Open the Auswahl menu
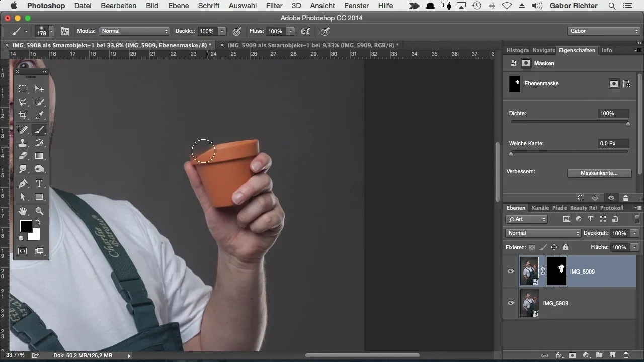Screen dimensions: 644x362 tap(243, 6)
